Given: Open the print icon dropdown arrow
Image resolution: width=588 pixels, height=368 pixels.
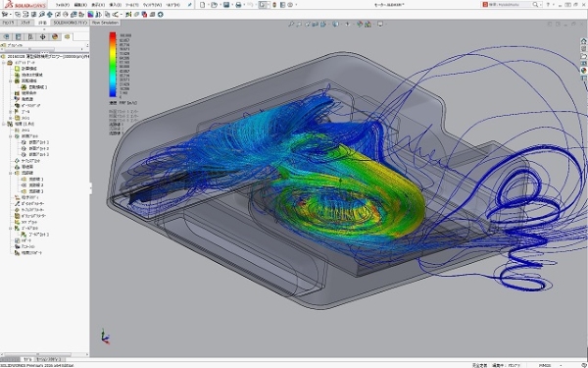Looking at the screenshot, I should point(244,5).
